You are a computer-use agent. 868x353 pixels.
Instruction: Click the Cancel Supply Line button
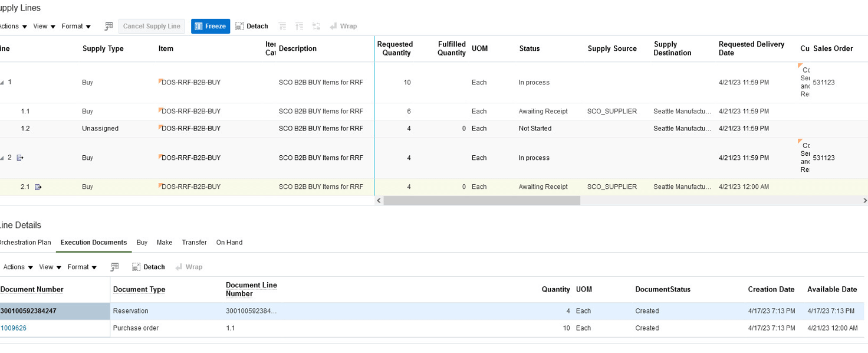click(x=152, y=26)
